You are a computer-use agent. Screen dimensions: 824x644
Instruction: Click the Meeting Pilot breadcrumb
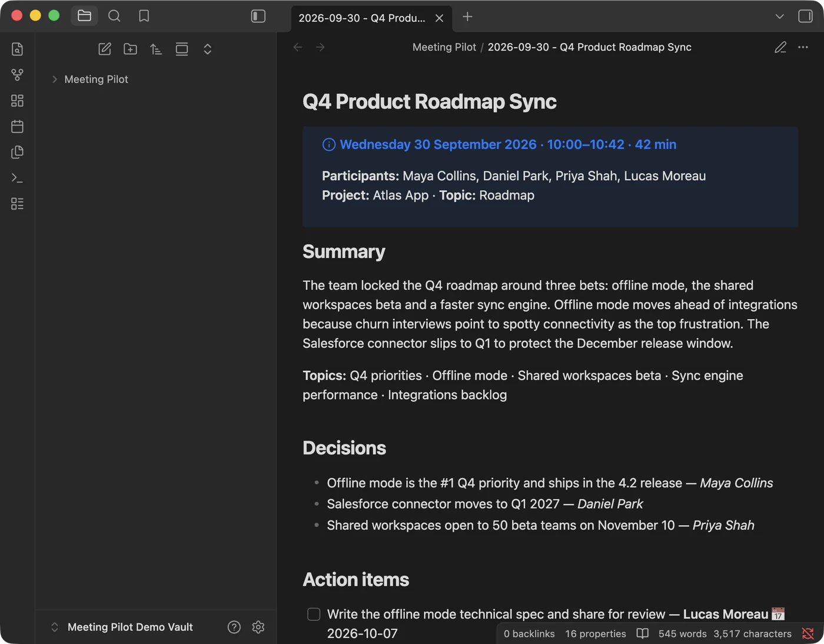pyautogui.click(x=444, y=47)
